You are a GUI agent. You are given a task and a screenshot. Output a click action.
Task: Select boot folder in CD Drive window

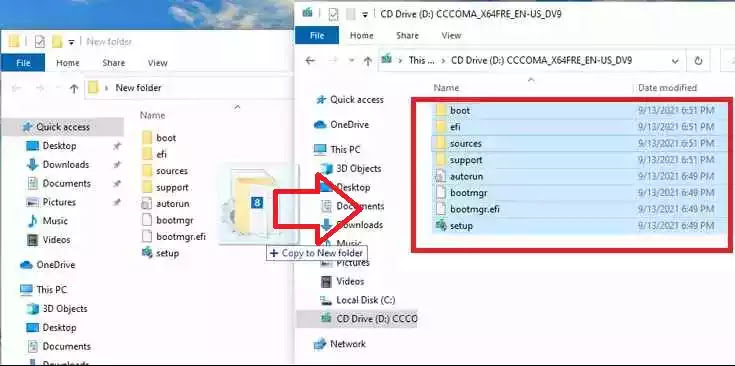coord(580,111)
